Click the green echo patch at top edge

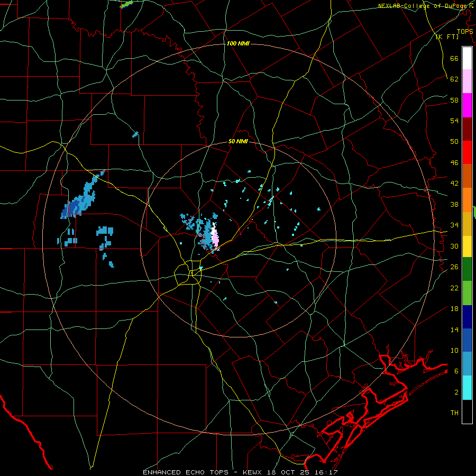126,4
